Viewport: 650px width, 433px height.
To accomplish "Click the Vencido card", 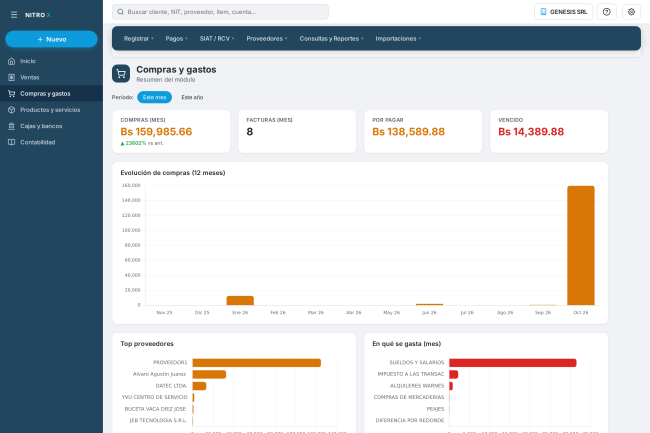I will 549,131.
